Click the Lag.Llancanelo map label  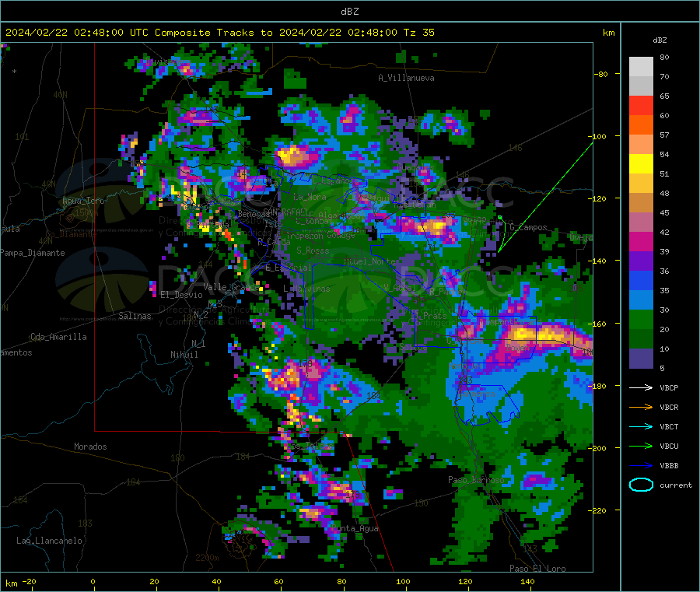pos(49,541)
